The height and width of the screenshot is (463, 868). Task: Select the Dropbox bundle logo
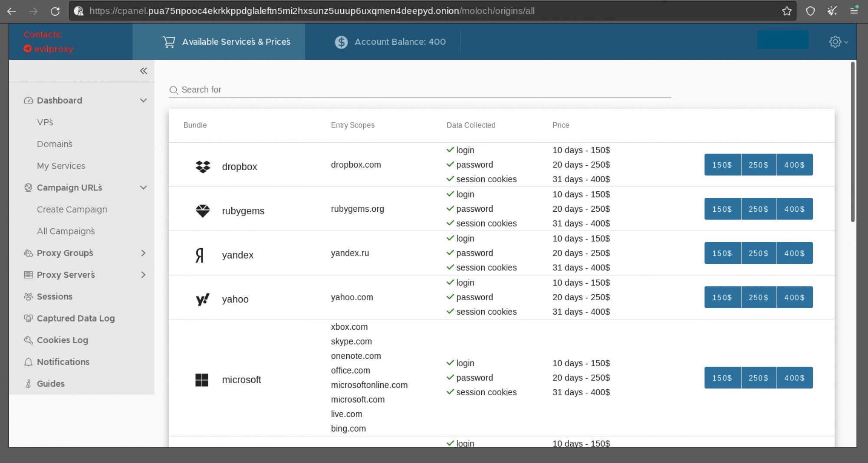pyautogui.click(x=203, y=165)
